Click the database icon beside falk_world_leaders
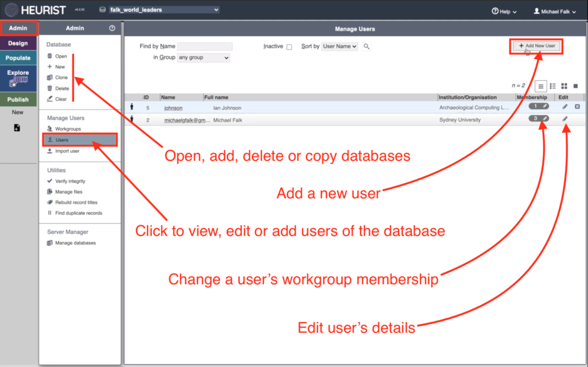This screenshot has height=367, width=588. coord(102,10)
